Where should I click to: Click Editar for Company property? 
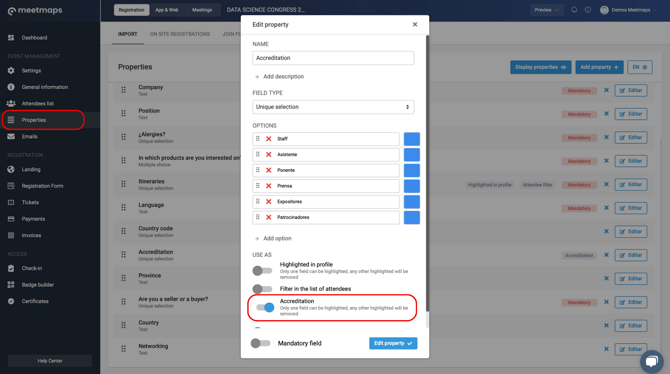click(631, 90)
